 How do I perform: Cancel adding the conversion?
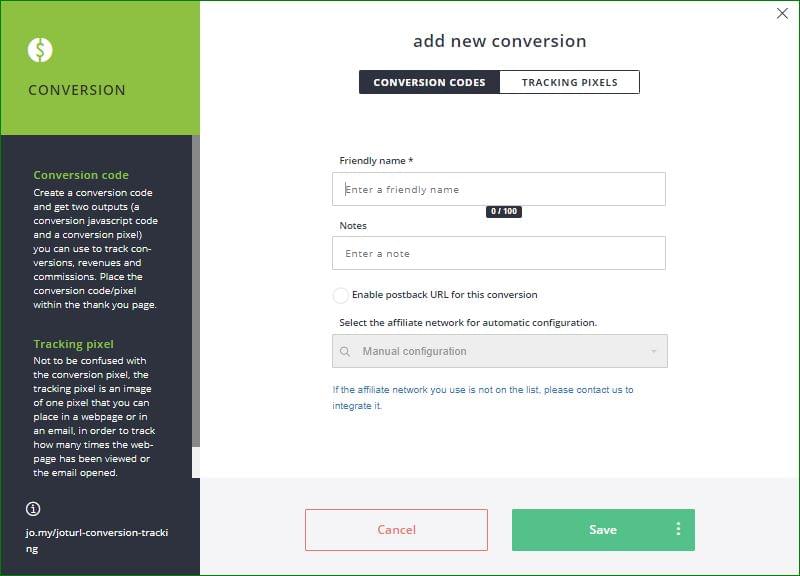396,530
